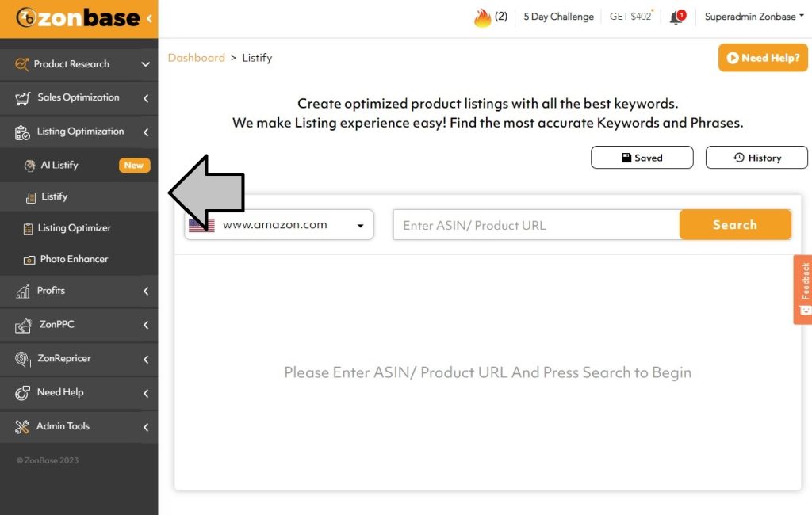Expand the ZonPPC menu
812x515 pixels.
click(146, 325)
